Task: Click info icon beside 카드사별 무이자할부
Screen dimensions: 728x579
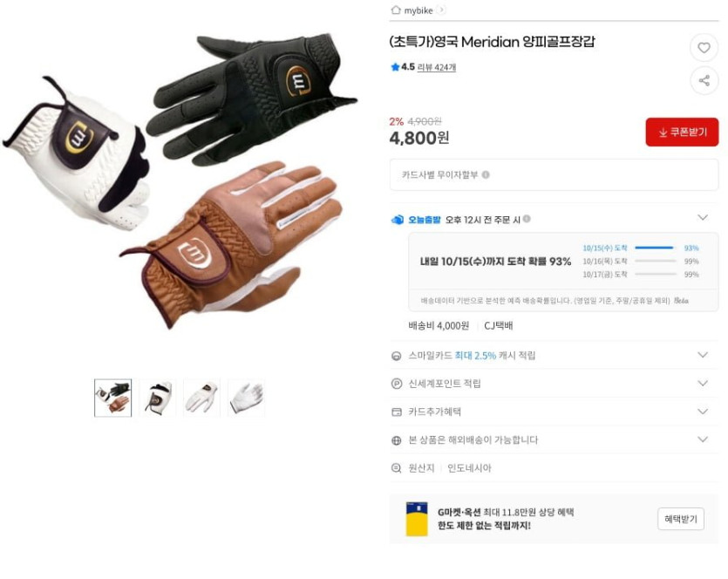Action: coord(486,174)
